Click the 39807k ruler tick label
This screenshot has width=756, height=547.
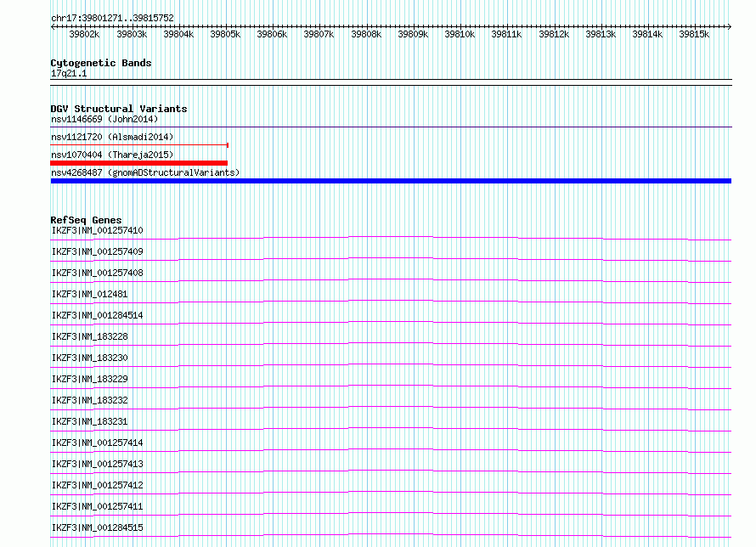[x=319, y=34]
